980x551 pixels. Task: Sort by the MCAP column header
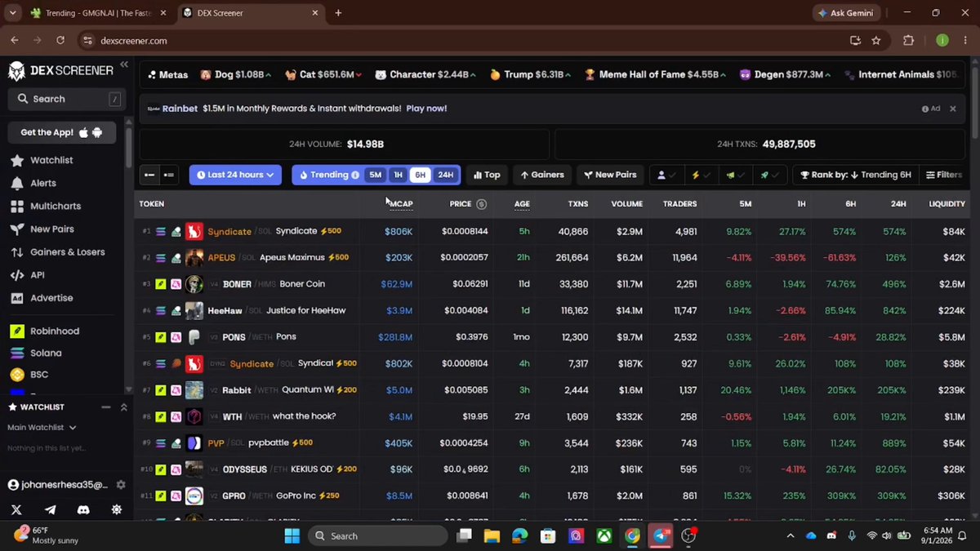(x=400, y=204)
